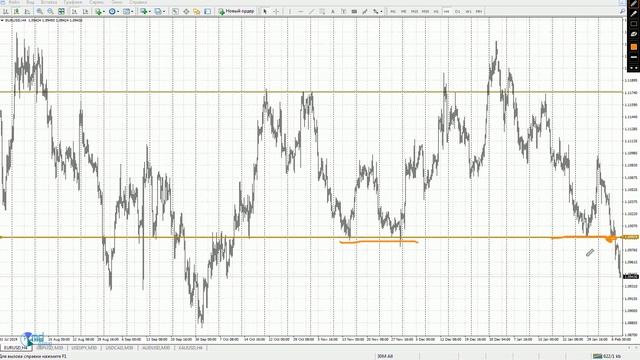Set timeframe to M30
The width and height of the screenshot is (640, 360).
point(425,11)
